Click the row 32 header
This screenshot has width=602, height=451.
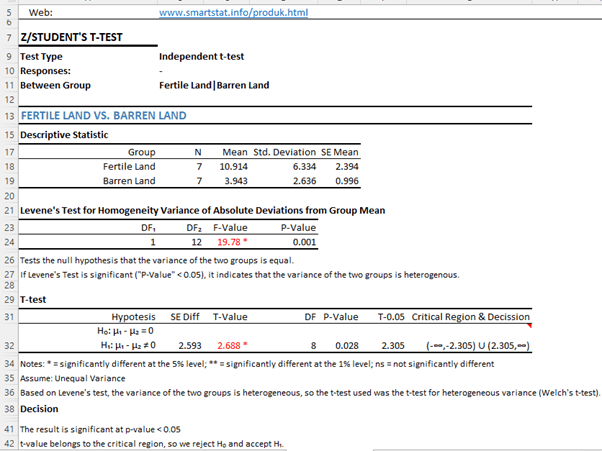(x=9, y=345)
